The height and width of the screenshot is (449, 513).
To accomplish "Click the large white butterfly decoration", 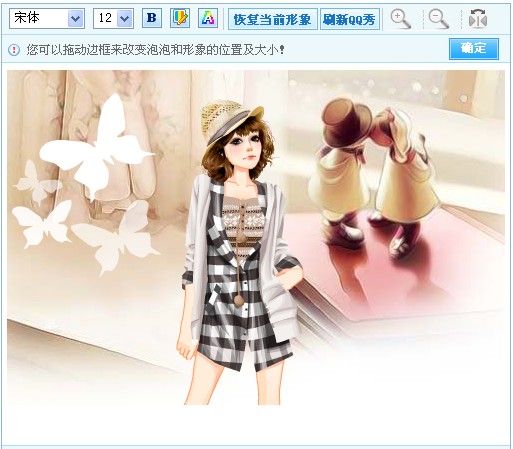I will click(97, 147).
